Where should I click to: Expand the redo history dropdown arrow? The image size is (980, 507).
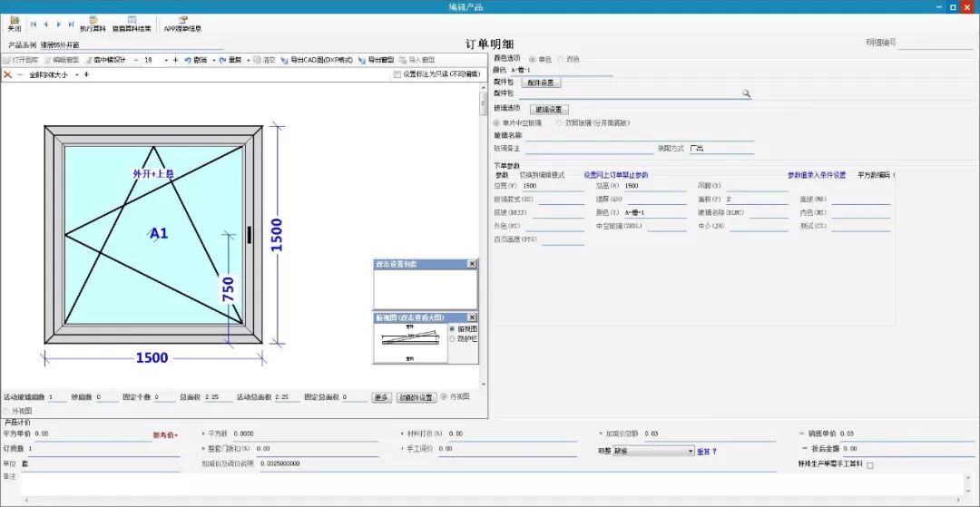coord(248,60)
